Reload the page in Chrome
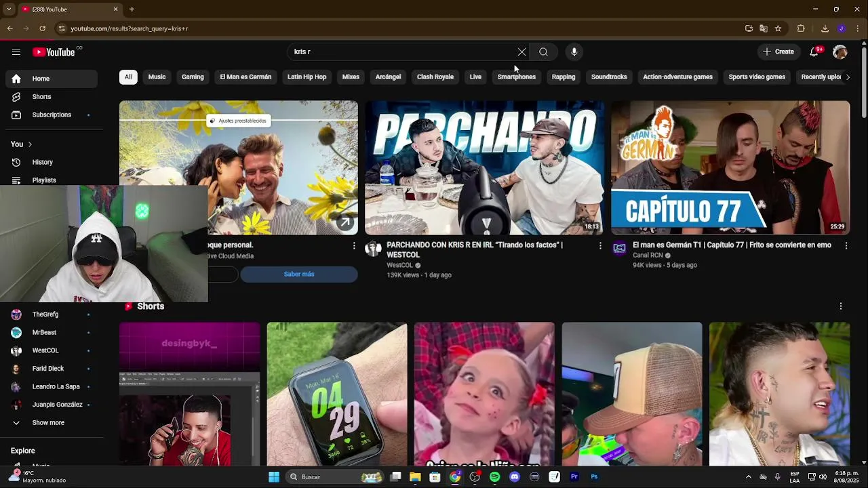This screenshot has height=488, width=868. pos(42,28)
